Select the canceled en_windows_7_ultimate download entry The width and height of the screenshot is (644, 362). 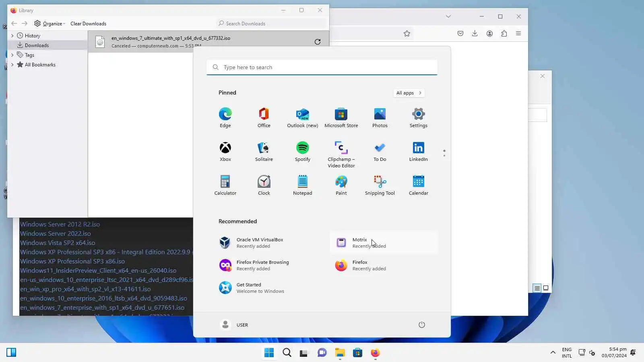click(x=208, y=42)
